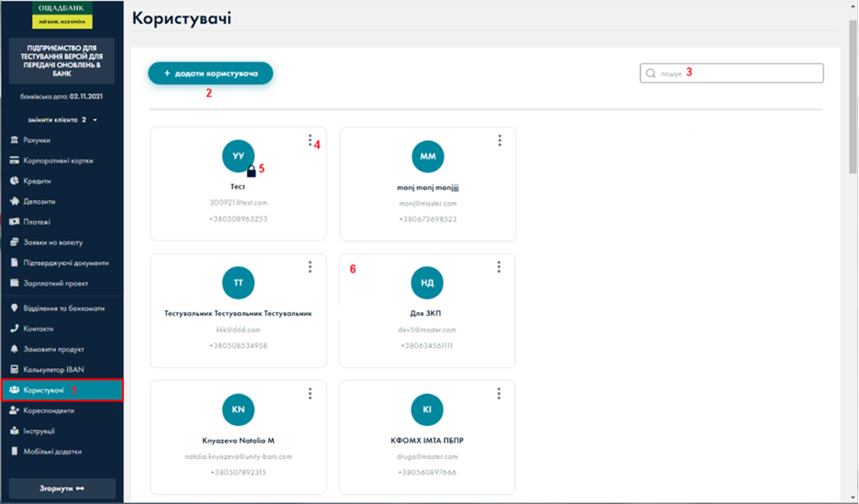
Task: Click the MM avatar circle
Action: point(427,157)
